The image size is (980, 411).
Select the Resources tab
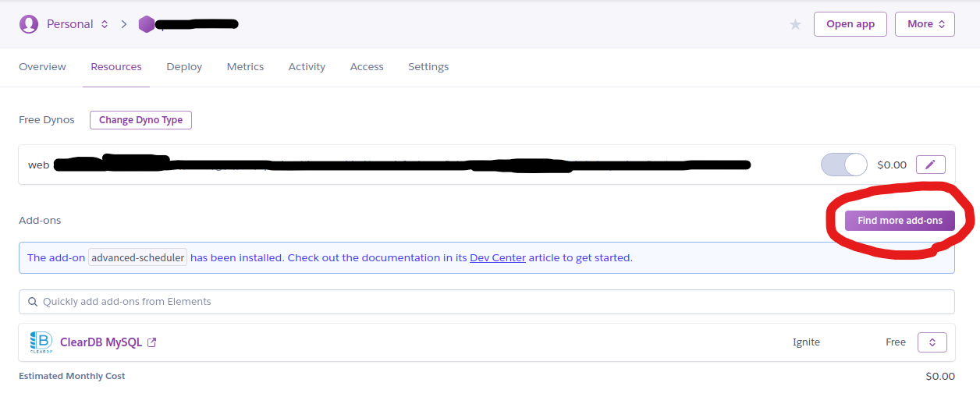tap(116, 67)
